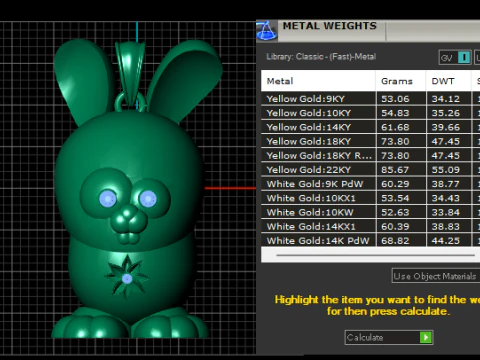Click the horizontal scrollbar under the table
This screenshot has width=480, height=360.
pos(375,255)
